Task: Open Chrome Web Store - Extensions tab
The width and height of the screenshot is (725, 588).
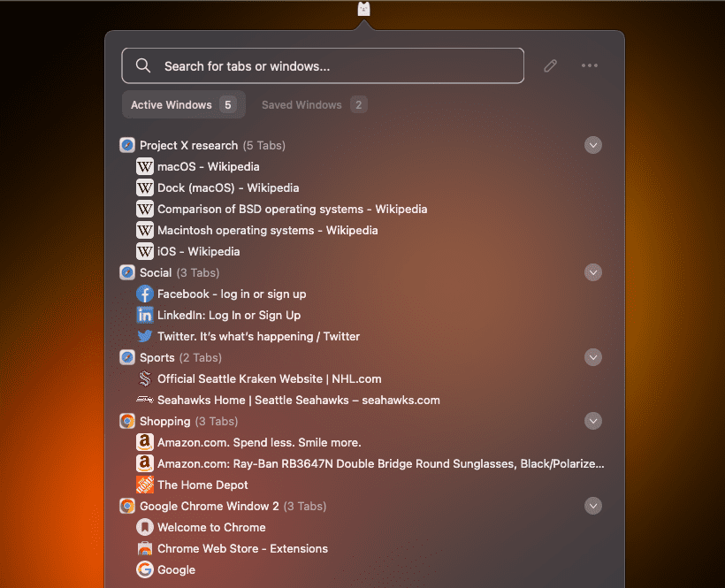Action: (243, 549)
